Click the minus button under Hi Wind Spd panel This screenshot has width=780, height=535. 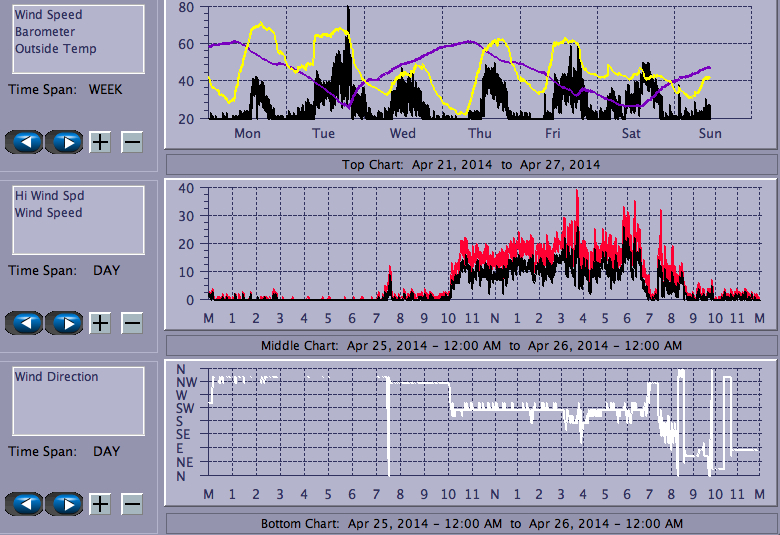click(x=132, y=323)
